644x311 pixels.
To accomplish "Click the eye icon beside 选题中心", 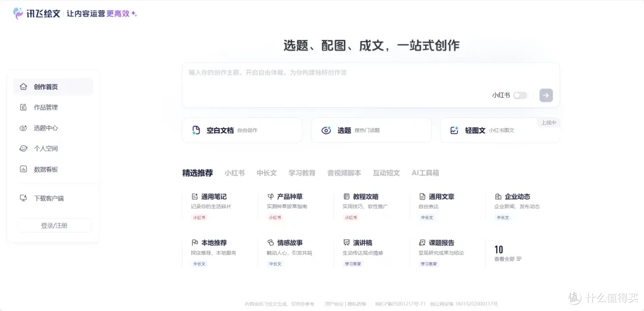I will point(23,128).
